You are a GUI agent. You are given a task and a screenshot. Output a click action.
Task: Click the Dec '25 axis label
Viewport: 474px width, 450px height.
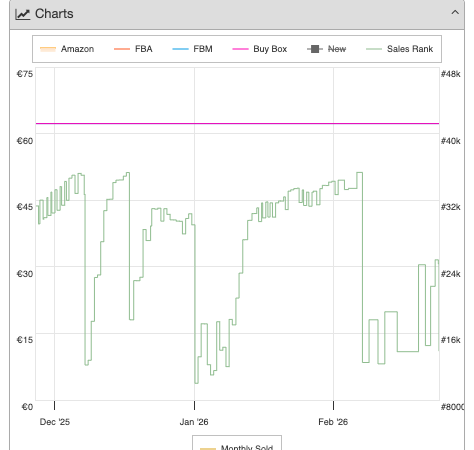(55, 422)
